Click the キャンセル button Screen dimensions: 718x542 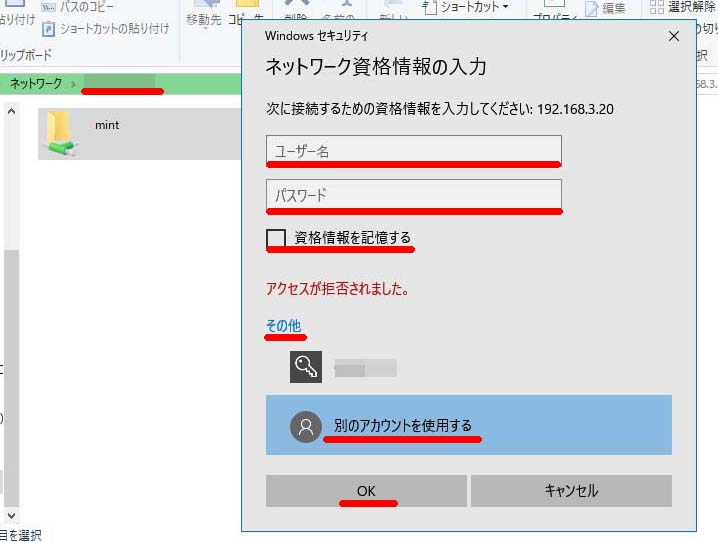[571, 491]
